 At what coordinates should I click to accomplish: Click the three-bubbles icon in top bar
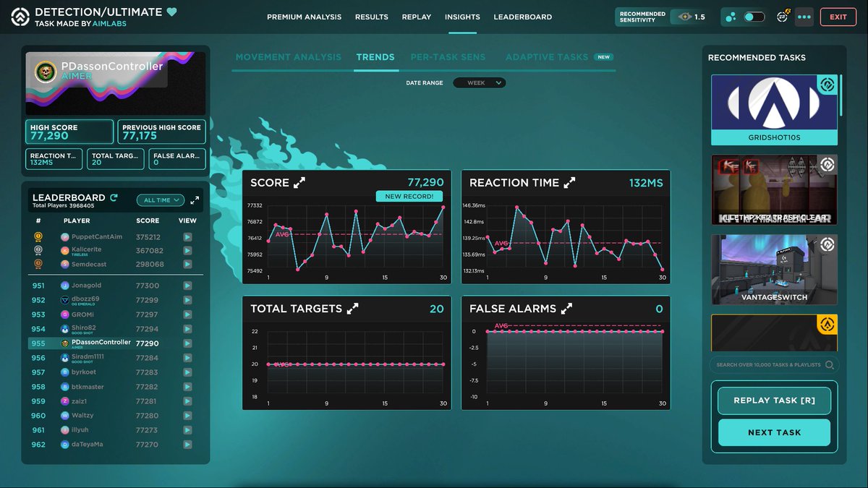(732, 17)
